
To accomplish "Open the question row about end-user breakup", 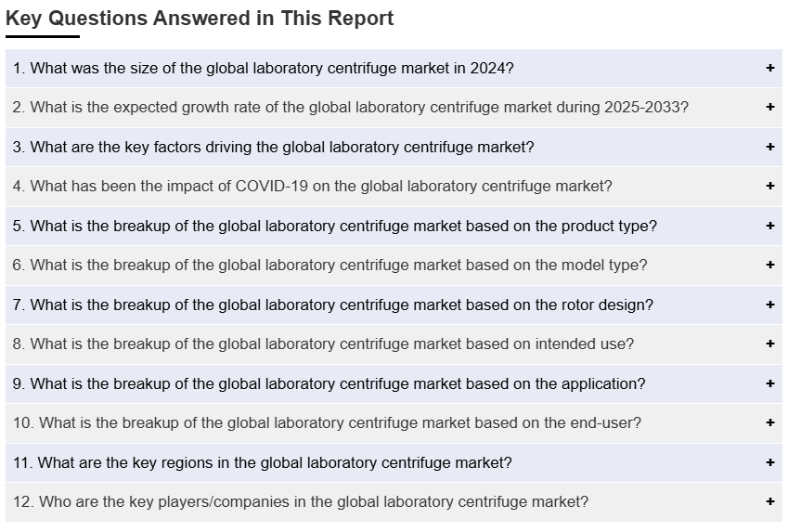I will pyautogui.click(x=394, y=422).
